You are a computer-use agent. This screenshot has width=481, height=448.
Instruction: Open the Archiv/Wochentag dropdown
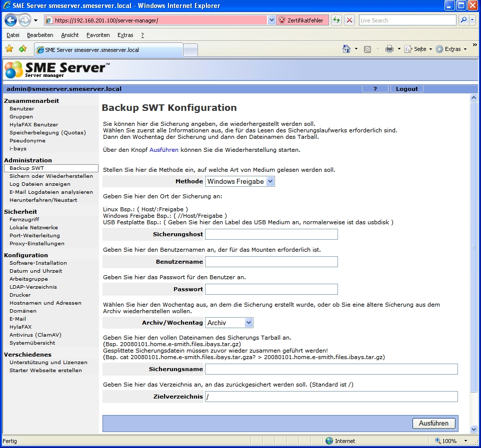coord(229,323)
